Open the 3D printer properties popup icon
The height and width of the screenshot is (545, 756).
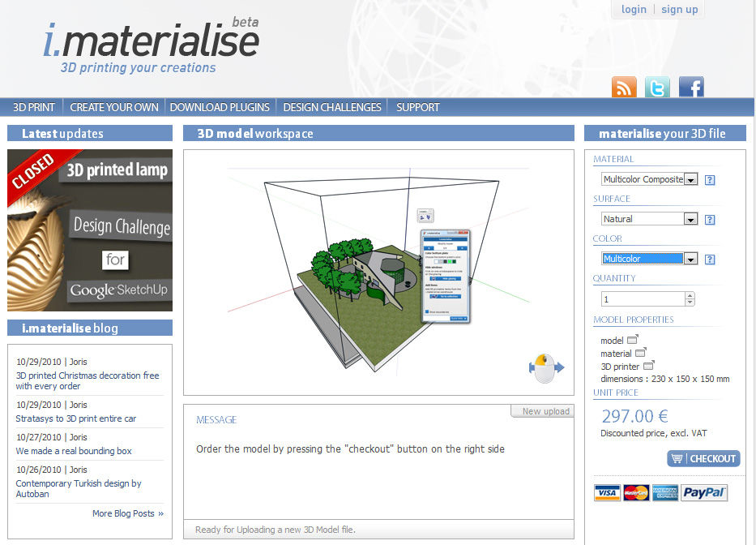649,366
